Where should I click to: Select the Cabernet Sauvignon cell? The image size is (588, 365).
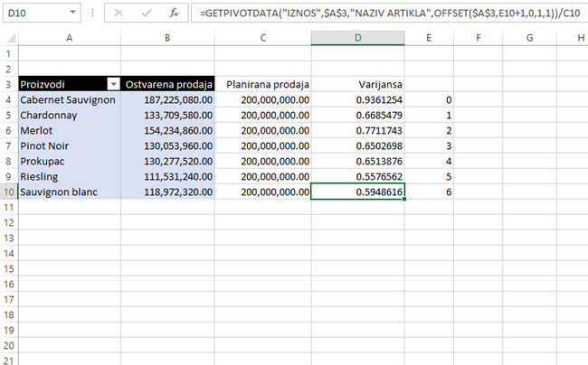(x=69, y=99)
